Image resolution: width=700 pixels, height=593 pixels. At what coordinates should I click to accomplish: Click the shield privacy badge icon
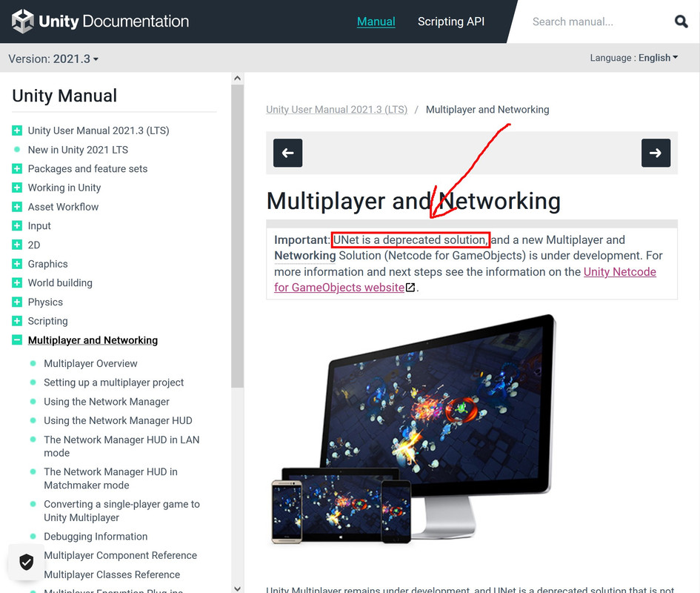click(x=27, y=562)
